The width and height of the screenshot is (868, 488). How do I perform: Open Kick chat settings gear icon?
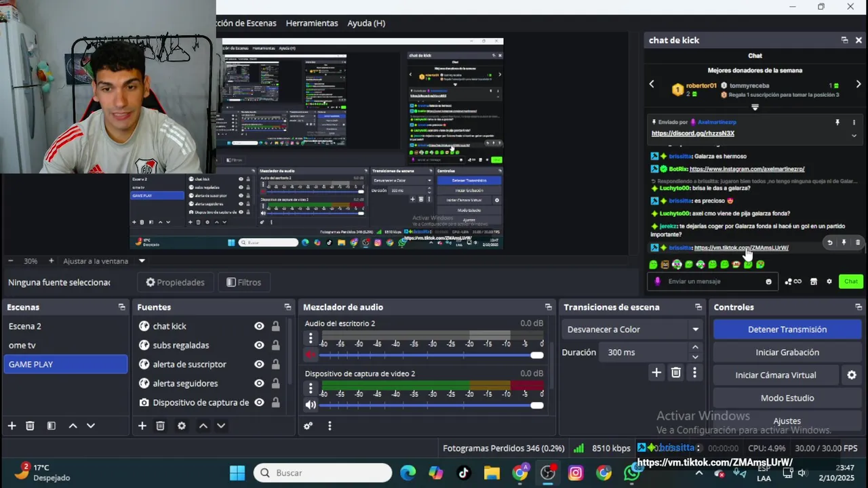point(829,281)
